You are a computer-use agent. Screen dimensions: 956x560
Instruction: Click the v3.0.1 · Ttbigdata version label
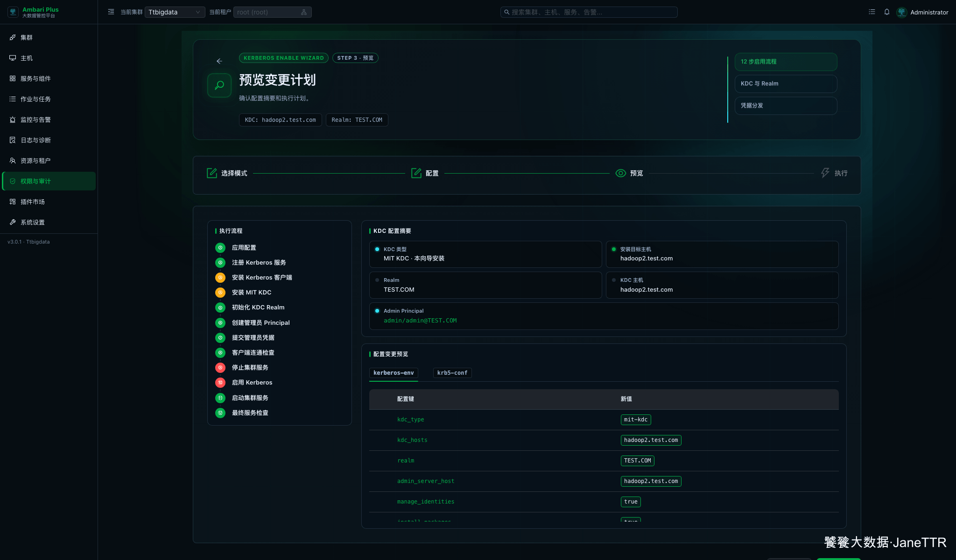28,242
